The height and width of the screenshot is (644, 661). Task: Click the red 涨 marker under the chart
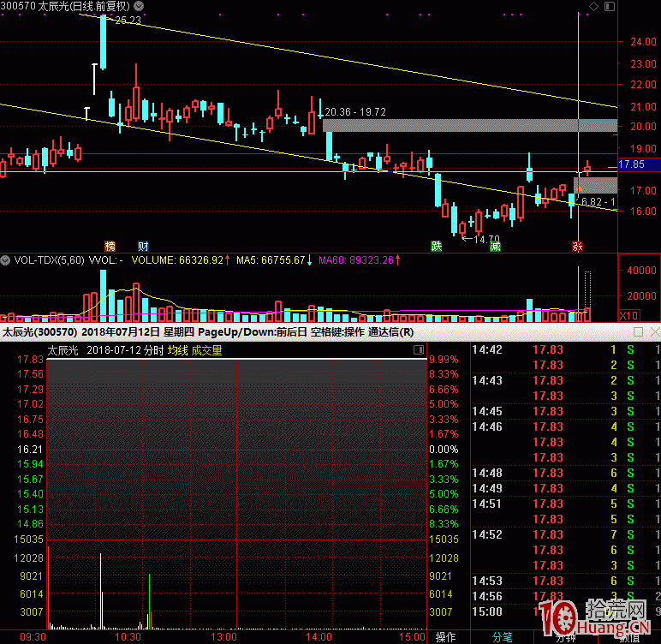point(577,247)
